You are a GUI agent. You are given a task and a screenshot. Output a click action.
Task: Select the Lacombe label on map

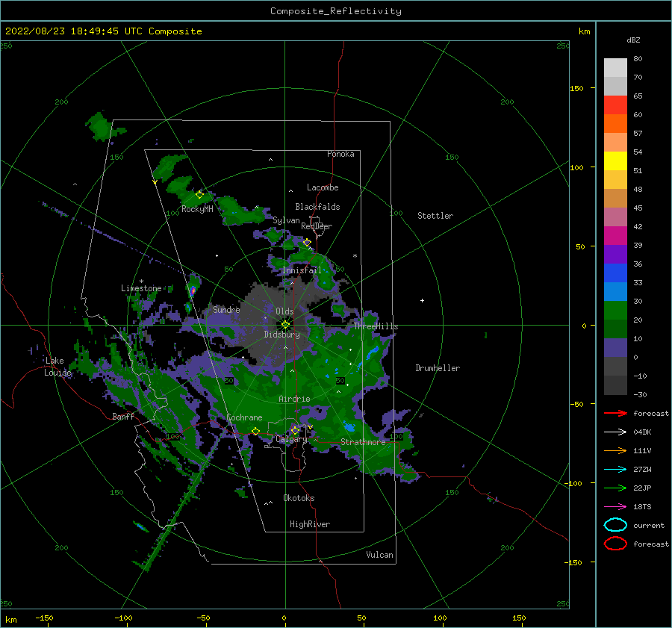click(x=323, y=187)
